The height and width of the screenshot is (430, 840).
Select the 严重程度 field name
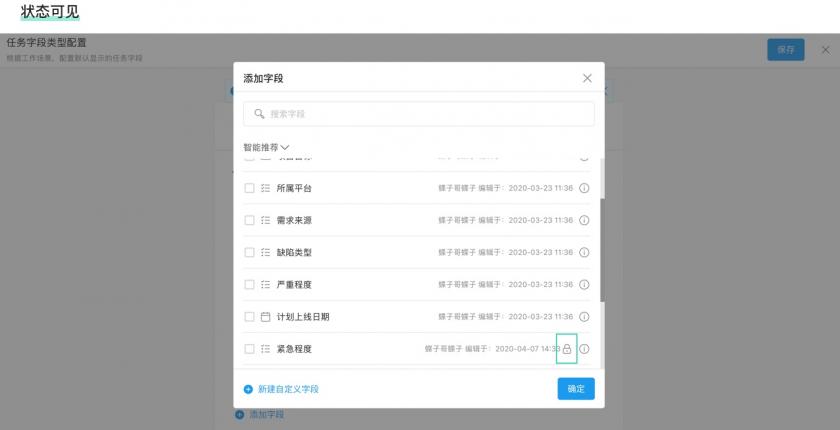(x=294, y=284)
